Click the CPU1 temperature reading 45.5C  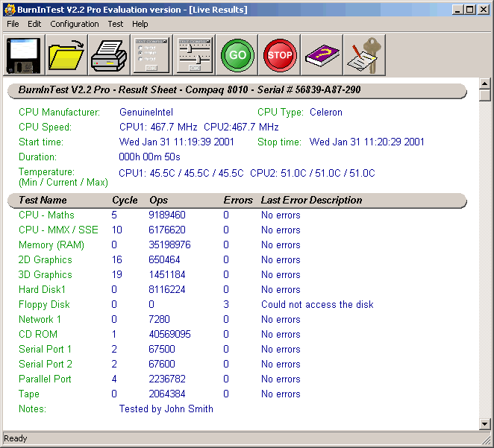(181, 173)
